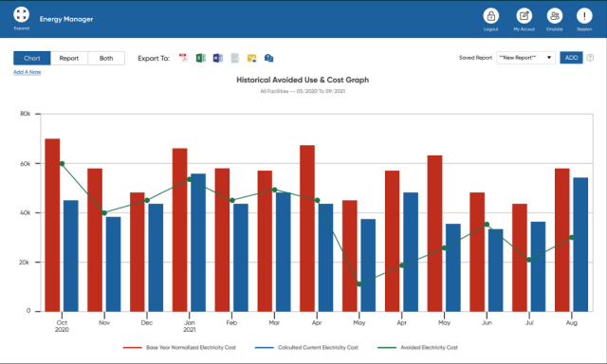The width and height of the screenshot is (607, 364).
Task: Open the Saved Report dropdown
Action: (x=525, y=58)
